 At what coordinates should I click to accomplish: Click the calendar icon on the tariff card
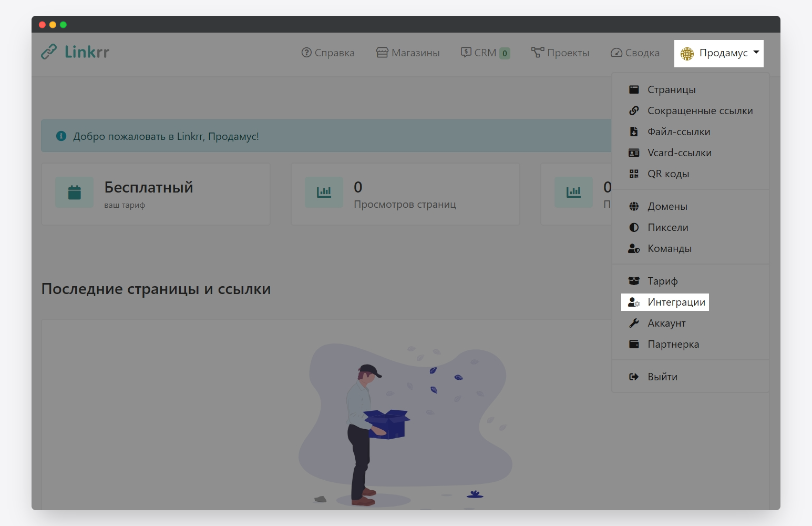coord(75,193)
